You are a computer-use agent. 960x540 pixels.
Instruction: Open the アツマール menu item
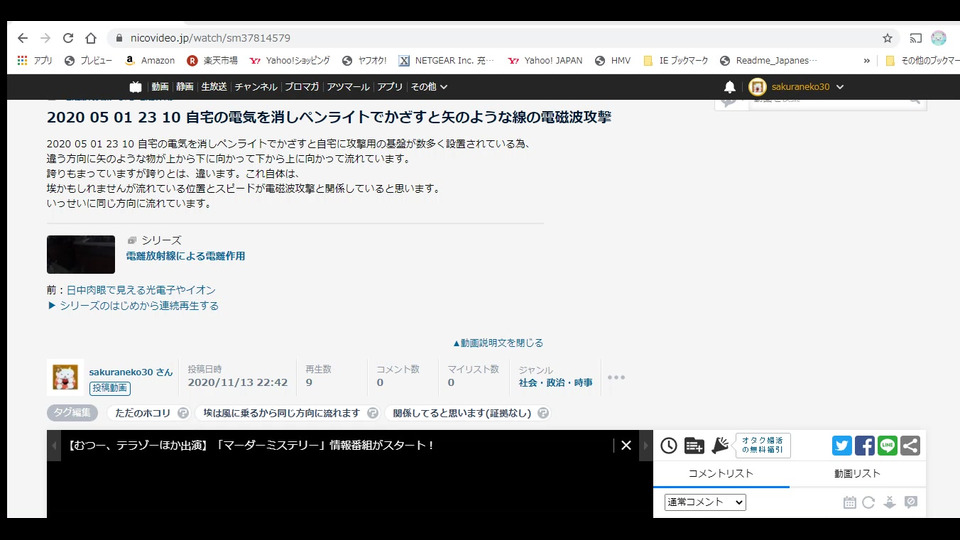[x=348, y=87]
